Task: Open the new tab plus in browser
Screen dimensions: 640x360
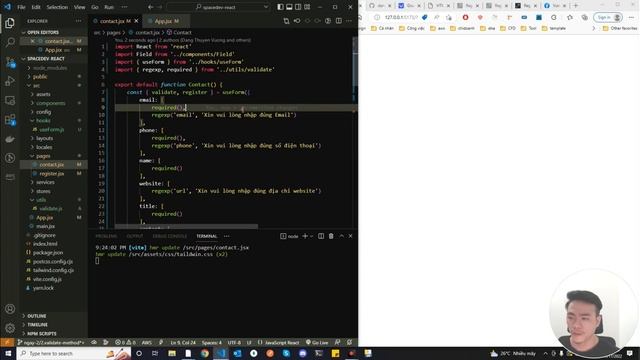Action: [x=576, y=6]
